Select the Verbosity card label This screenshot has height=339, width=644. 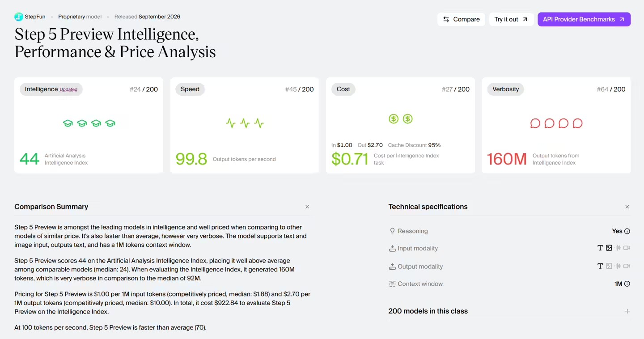coord(506,89)
